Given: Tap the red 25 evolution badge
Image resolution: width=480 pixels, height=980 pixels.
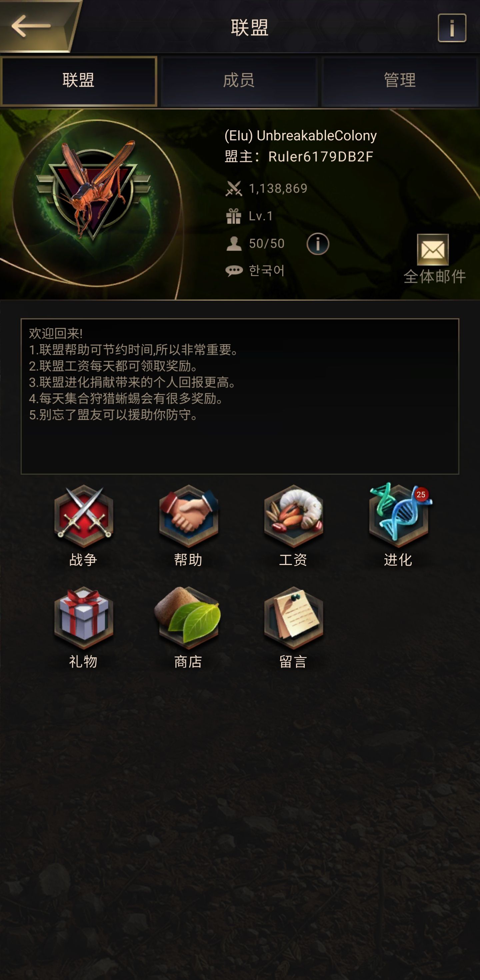Looking at the screenshot, I should pos(421,495).
